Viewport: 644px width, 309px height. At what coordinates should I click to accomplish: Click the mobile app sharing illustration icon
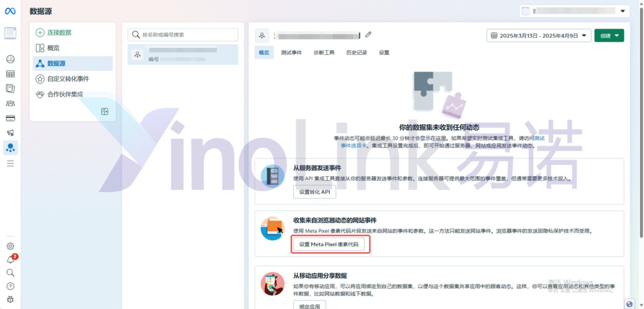click(x=273, y=284)
